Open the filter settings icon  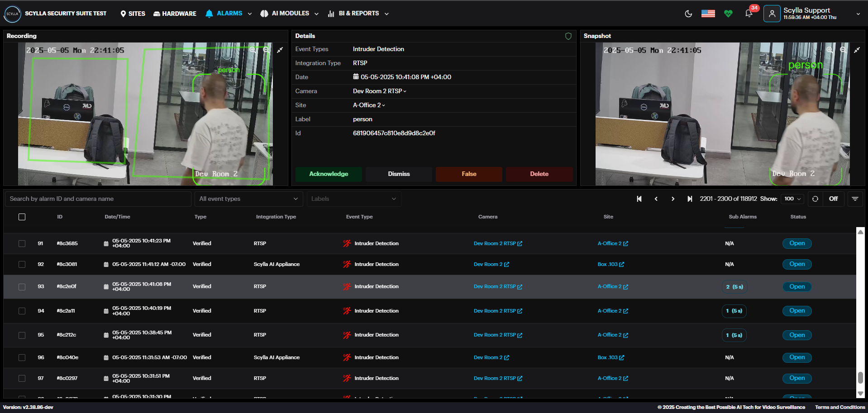coord(855,199)
